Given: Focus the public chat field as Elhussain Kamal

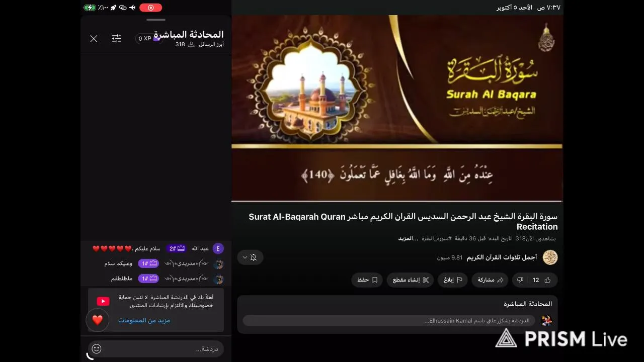Looking at the screenshot, I should pos(389,321).
